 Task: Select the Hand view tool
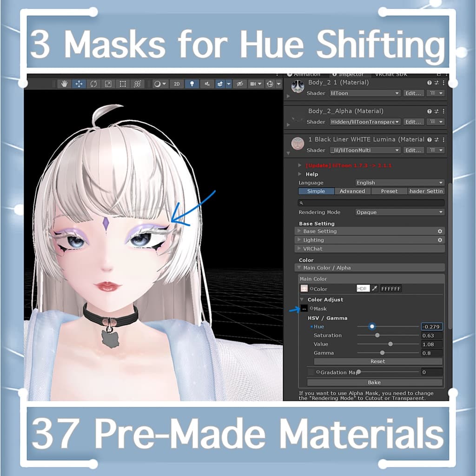click(x=64, y=84)
